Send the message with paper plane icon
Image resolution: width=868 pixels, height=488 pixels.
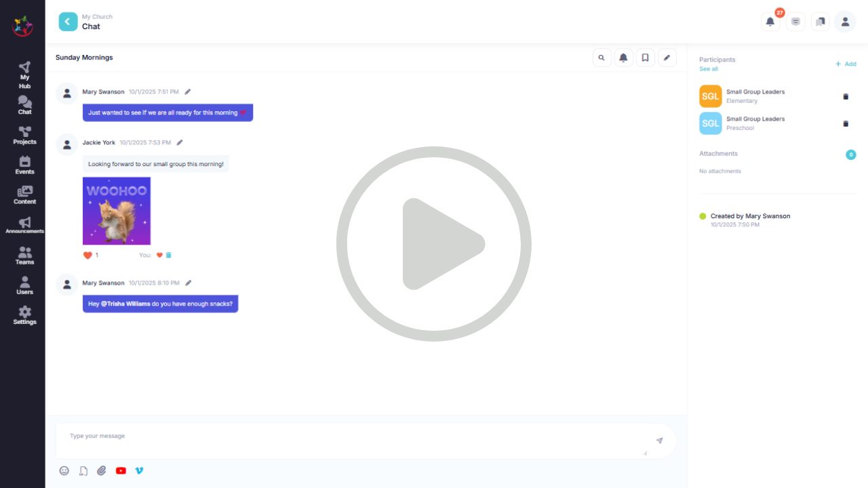point(659,441)
